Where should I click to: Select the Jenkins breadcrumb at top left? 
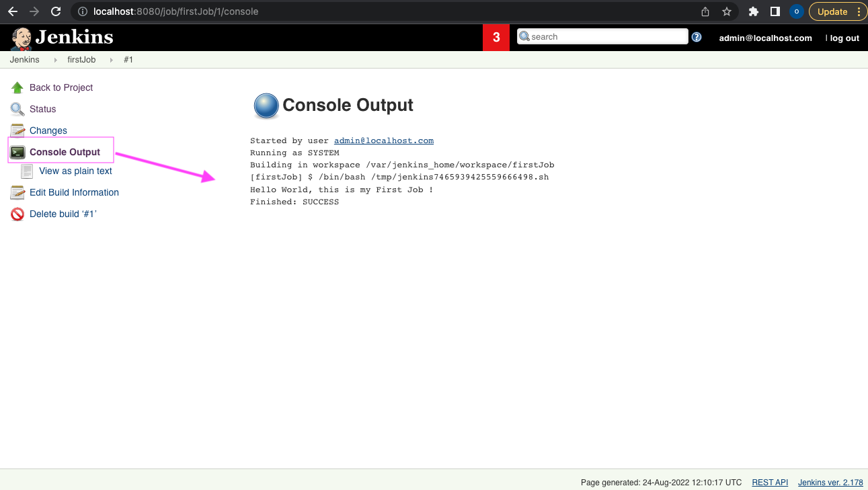24,59
